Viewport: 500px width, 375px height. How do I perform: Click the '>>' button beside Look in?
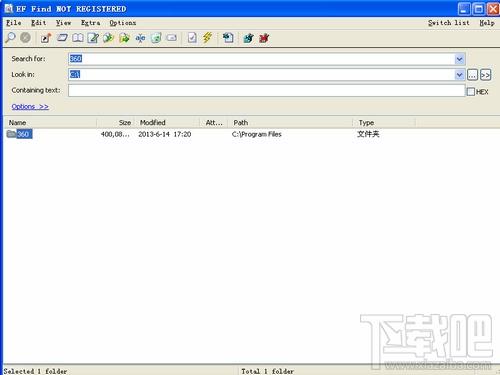click(x=485, y=75)
